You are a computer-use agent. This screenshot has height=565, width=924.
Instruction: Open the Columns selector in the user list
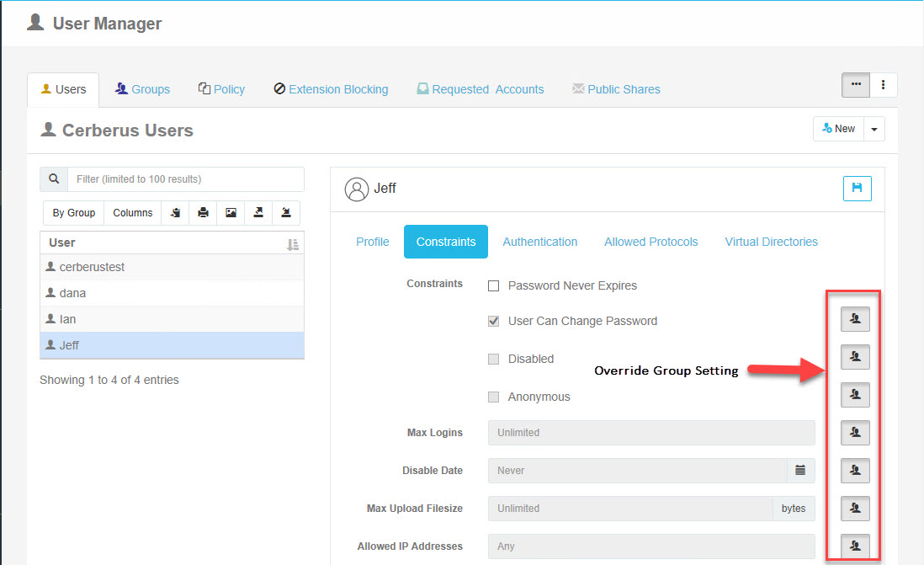pyautogui.click(x=132, y=213)
